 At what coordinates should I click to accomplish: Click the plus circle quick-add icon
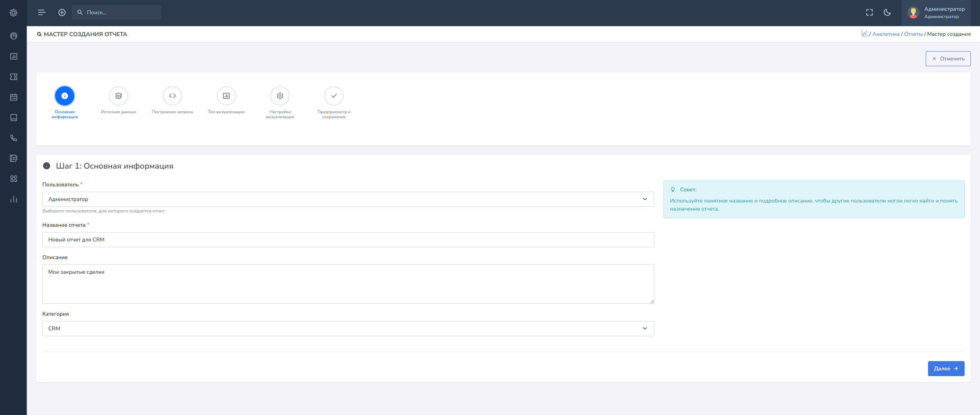click(62, 13)
